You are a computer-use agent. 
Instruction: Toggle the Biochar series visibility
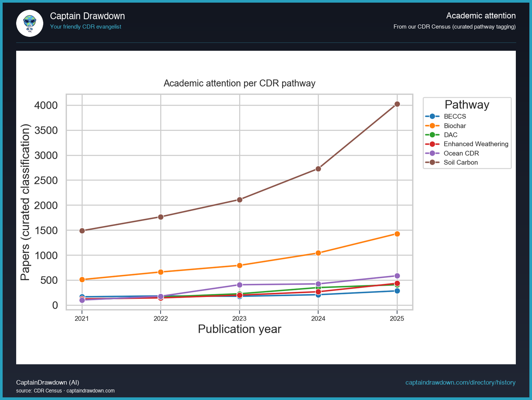click(x=454, y=126)
